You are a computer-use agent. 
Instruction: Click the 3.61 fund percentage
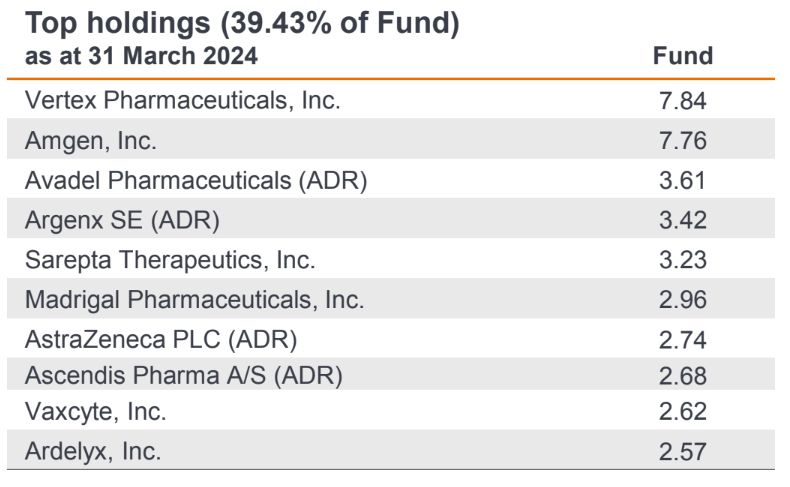(682, 180)
